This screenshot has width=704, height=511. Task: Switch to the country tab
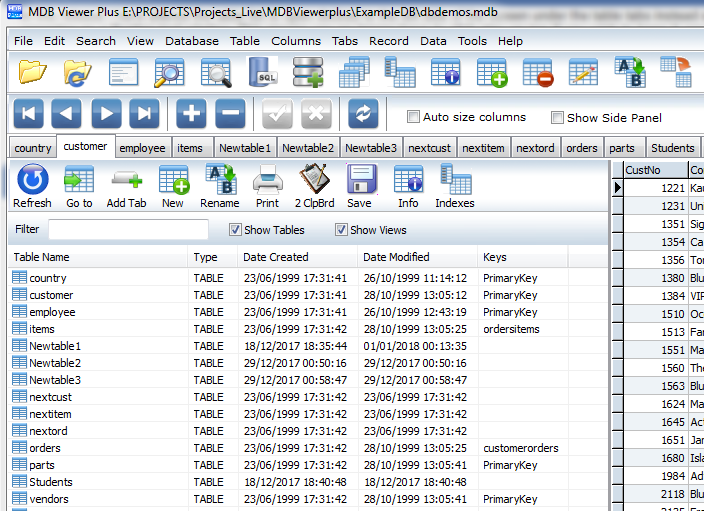(33, 148)
